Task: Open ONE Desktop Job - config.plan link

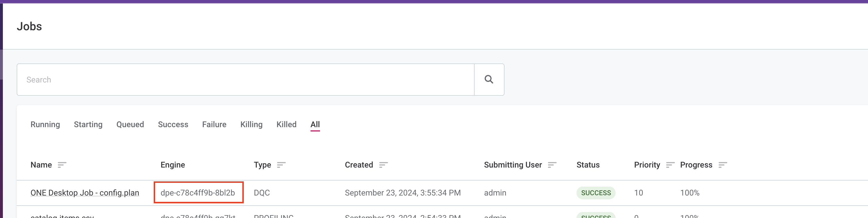Action: point(85,193)
